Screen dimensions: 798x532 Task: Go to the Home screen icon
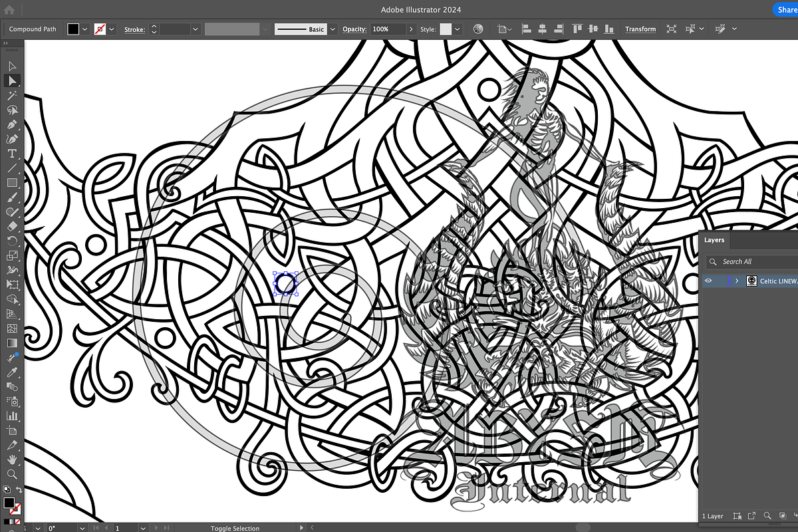pos(9,9)
